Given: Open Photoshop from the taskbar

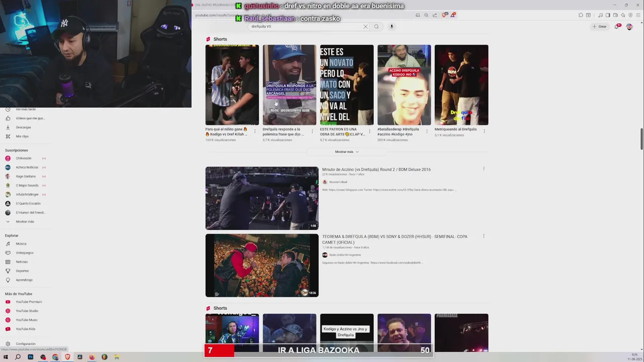Looking at the screenshot, I should pyautogui.click(x=30, y=357).
